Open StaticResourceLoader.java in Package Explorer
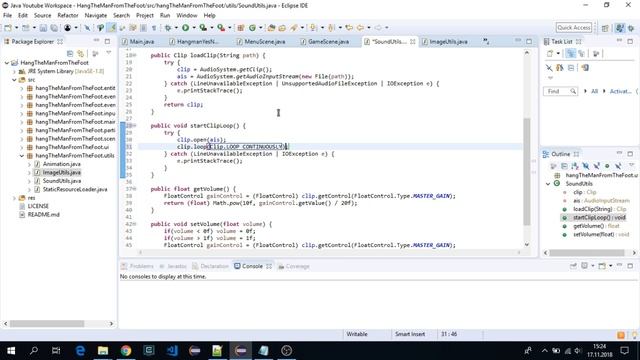 (x=75, y=189)
